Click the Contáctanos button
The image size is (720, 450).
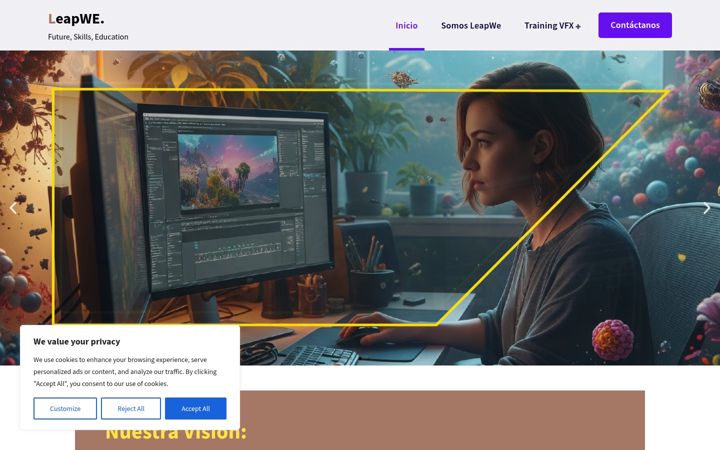(635, 25)
